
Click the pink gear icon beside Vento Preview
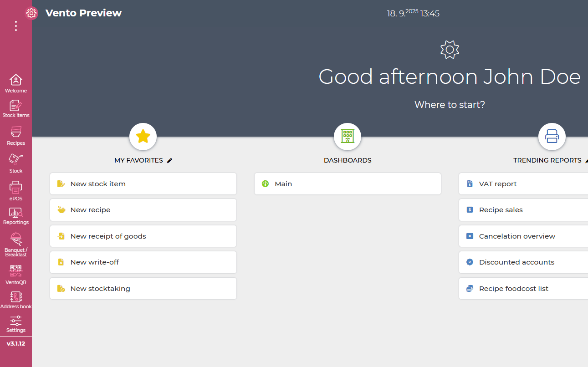pos(31,13)
